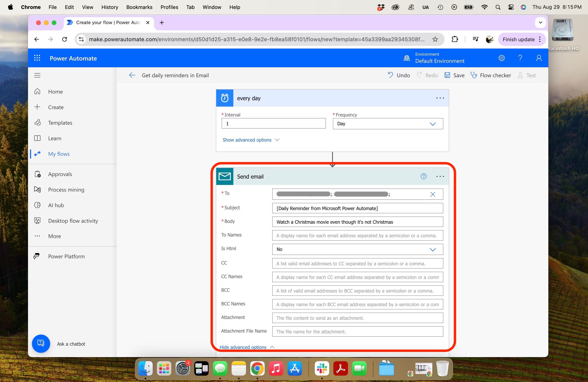Reload the page in Chrome

65,39
